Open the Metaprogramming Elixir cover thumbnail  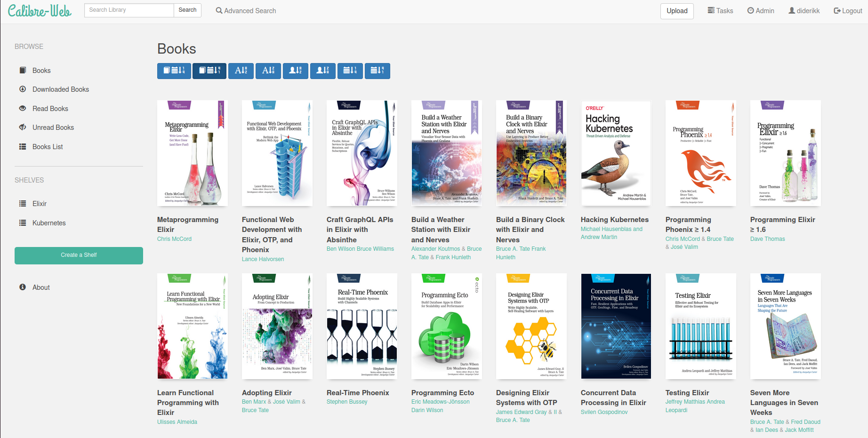pos(193,153)
